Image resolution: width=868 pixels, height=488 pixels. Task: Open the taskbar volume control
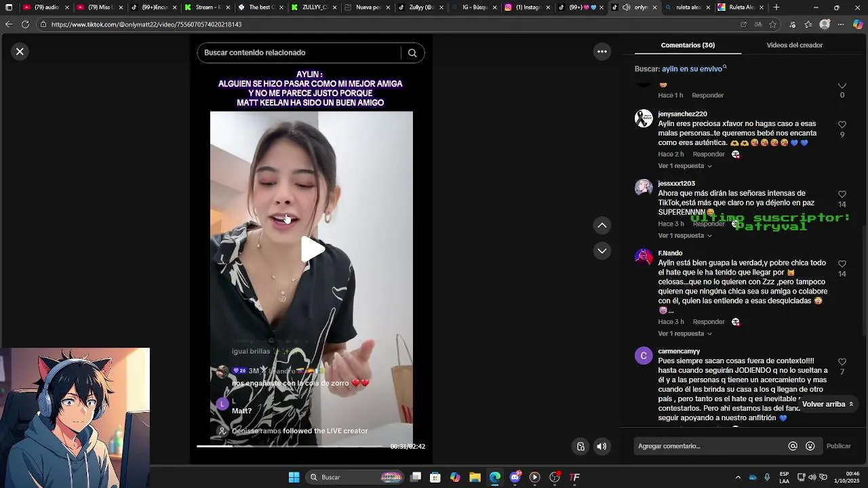click(x=812, y=477)
